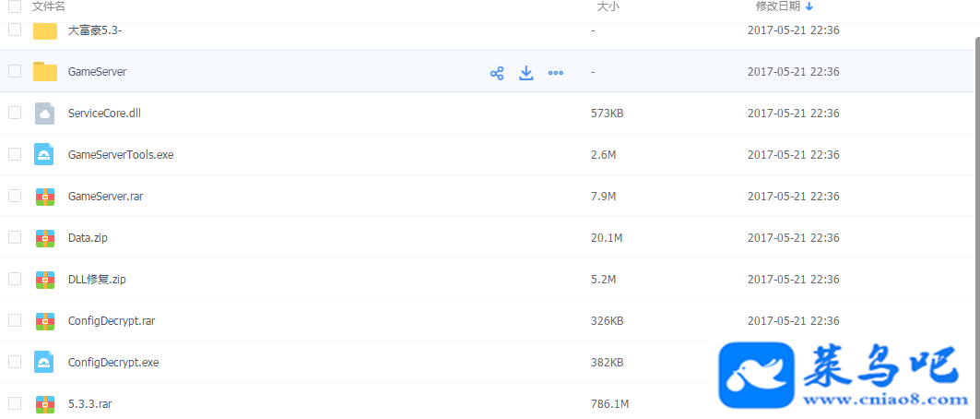Tick the Data.zip checkbox
980x419 pixels.
[15, 237]
